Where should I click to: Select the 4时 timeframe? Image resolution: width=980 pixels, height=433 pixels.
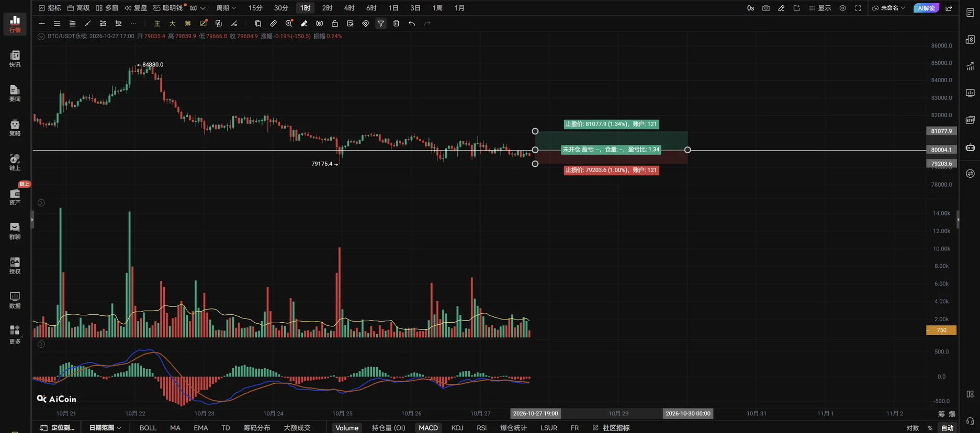[x=349, y=8]
